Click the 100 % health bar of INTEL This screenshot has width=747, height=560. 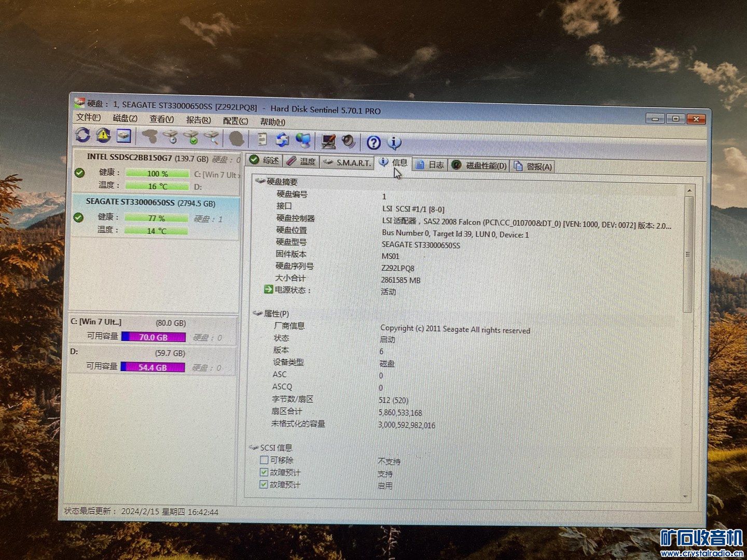tap(158, 174)
